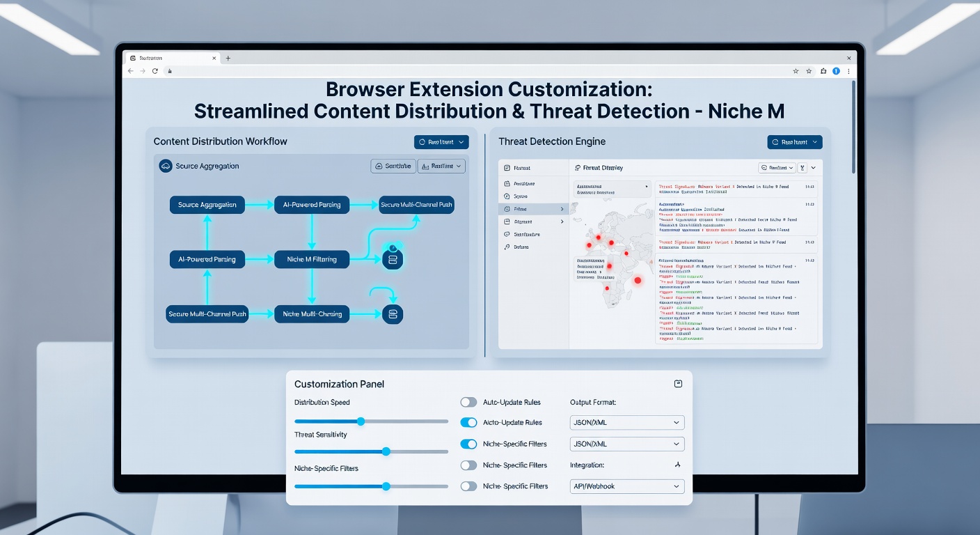Open the small dropdown left of the funnel icon
Viewport: 980px width, 535px height.
[x=776, y=168]
